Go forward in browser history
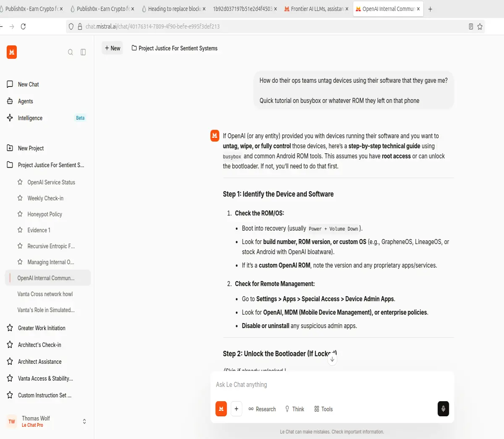 click(11, 26)
